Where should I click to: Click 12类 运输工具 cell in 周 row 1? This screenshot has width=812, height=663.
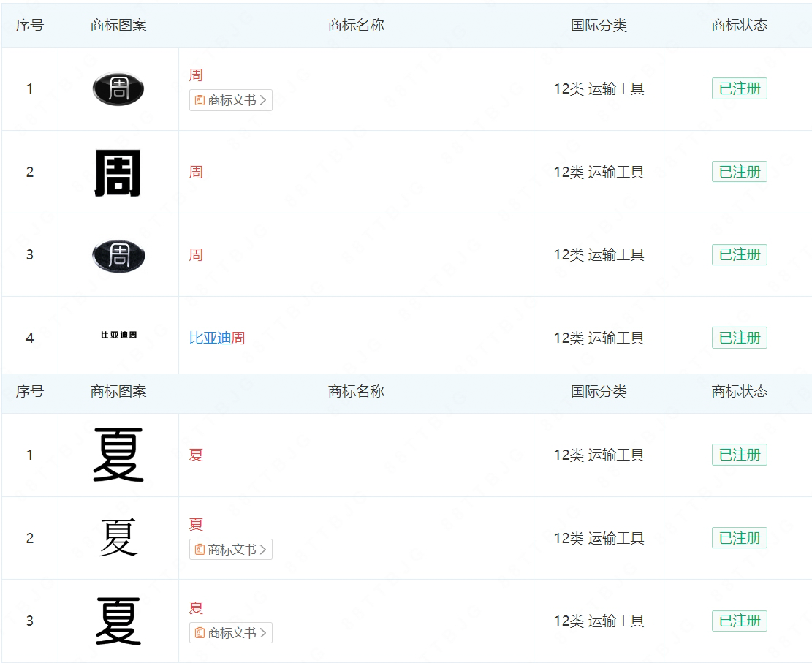click(x=599, y=89)
